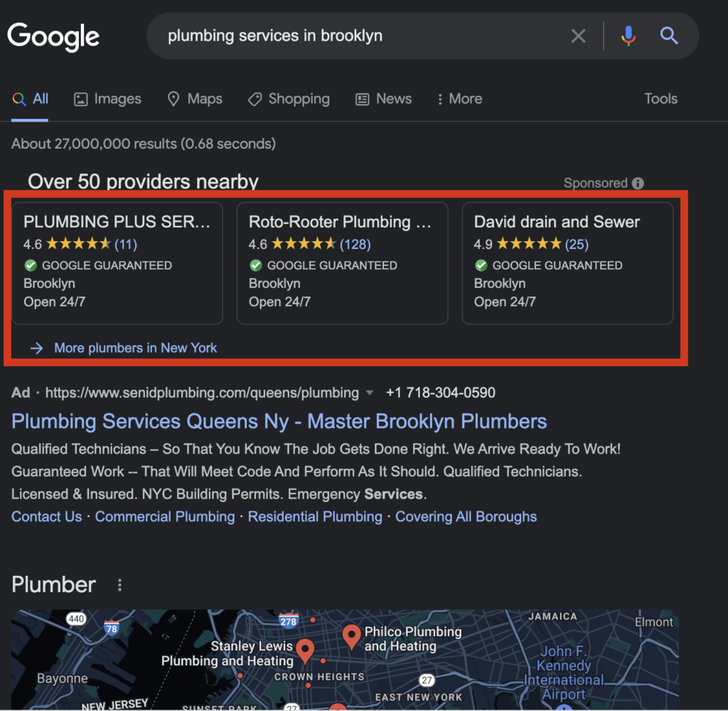Click the Sponsored label

[x=595, y=183]
